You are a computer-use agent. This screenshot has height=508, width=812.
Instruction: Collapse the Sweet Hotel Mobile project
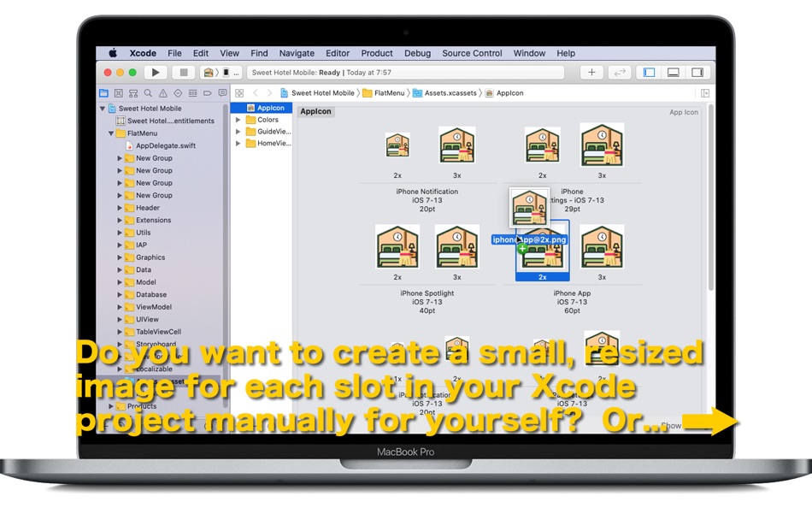103,109
